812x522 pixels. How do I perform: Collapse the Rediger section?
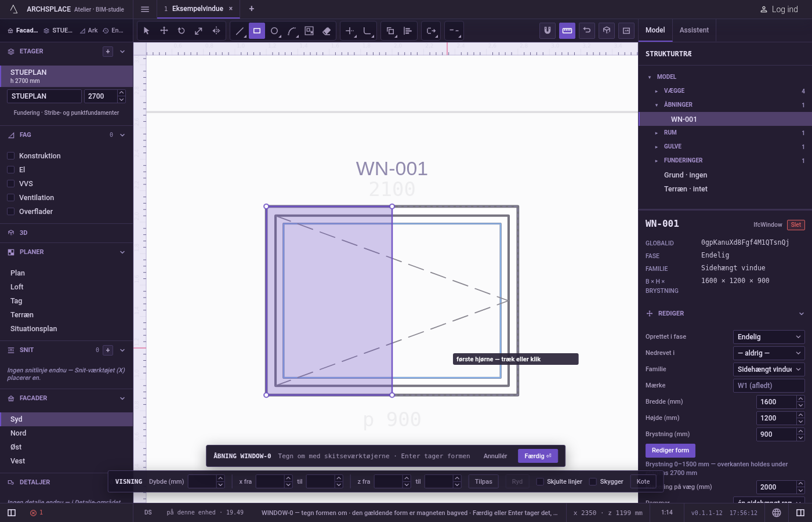(802, 314)
